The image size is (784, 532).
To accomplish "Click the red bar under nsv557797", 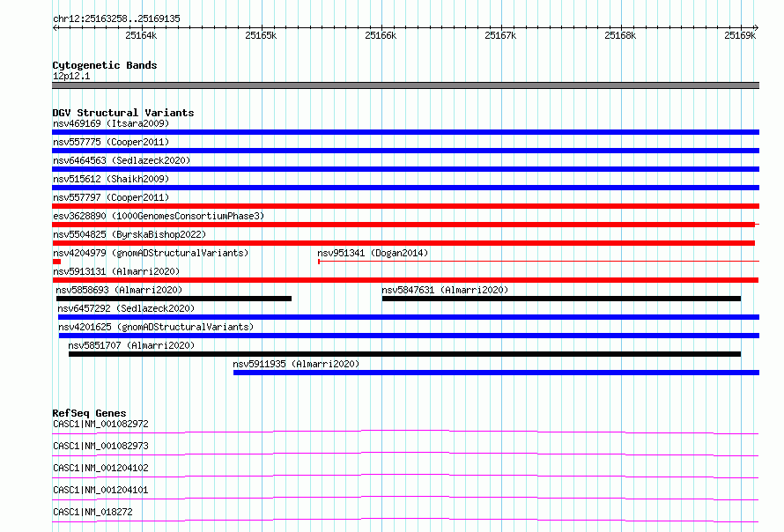I will pyautogui.click(x=405, y=206).
